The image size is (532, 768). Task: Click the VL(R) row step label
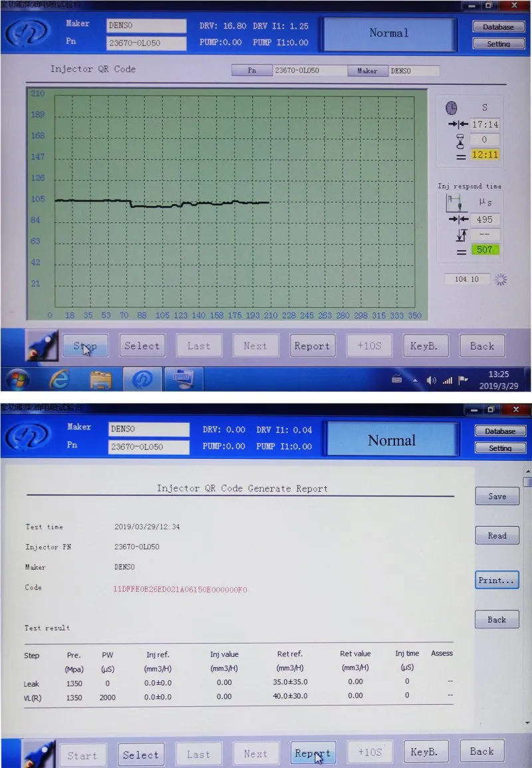pyautogui.click(x=33, y=698)
